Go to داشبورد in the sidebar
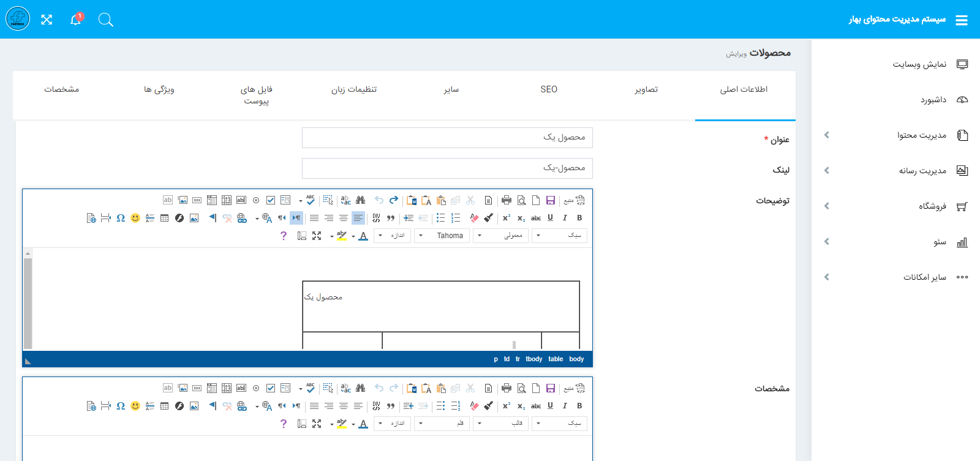 pyautogui.click(x=933, y=100)
